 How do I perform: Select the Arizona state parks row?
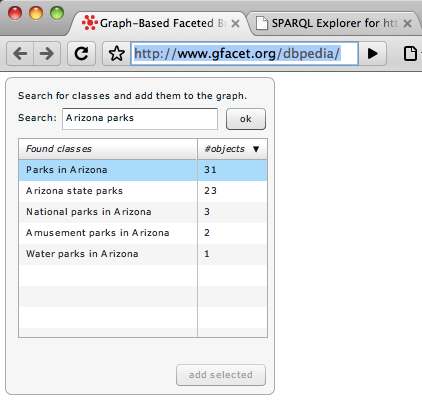point(143,191)
